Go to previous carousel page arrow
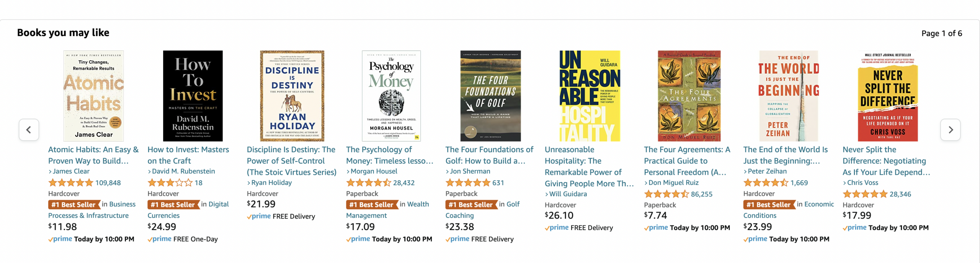This screenshot has height=263, width=980. click(x=29, y=130)
